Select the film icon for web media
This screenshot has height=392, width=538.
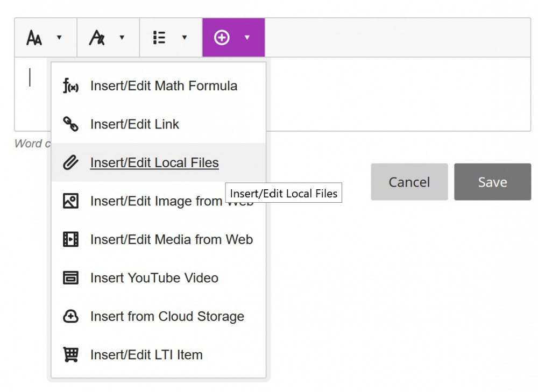pos(69,239)
